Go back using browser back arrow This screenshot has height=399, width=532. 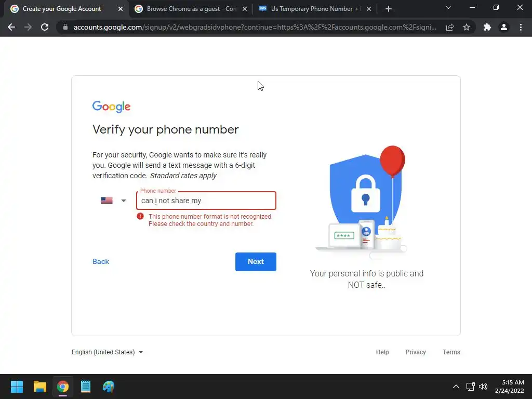tap(11, 27)
